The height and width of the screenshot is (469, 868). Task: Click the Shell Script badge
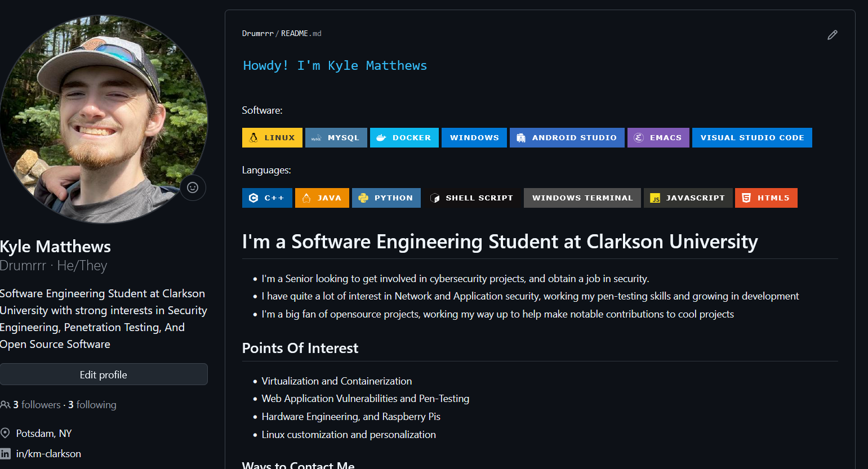pos(472,198)
